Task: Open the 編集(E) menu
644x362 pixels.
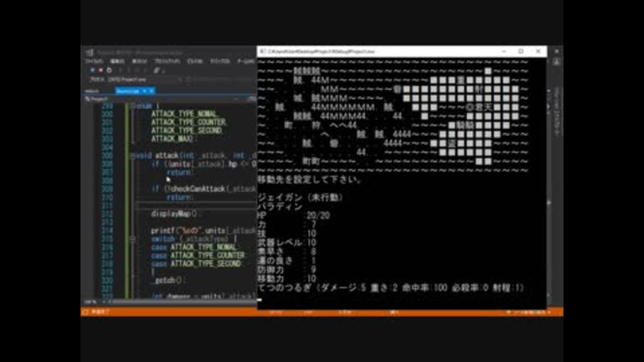Action: click(x=117, y=61)
